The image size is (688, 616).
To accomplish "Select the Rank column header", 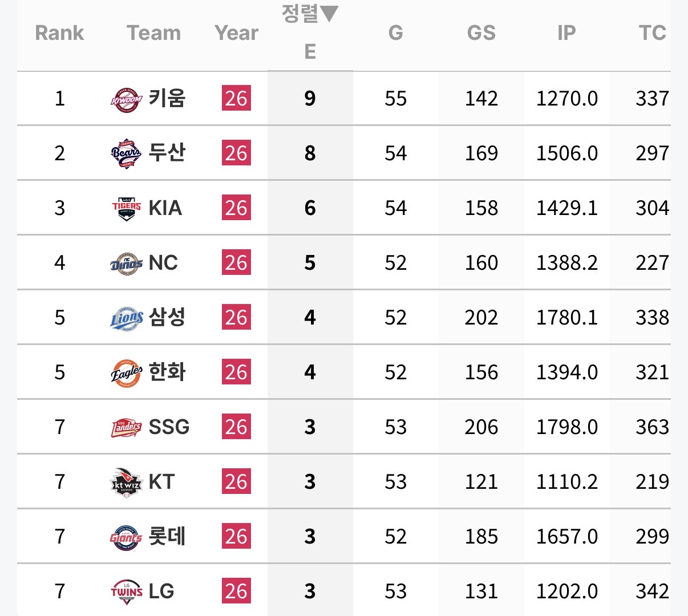I will tap(59, 33).
